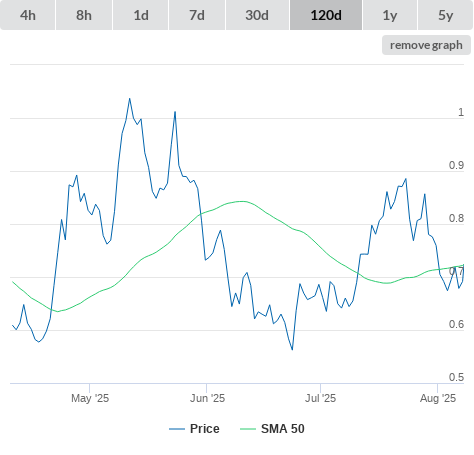The width and height of the screenshot is (474, 455).
Task: Click the remove graph button
Action: point(426,45)
